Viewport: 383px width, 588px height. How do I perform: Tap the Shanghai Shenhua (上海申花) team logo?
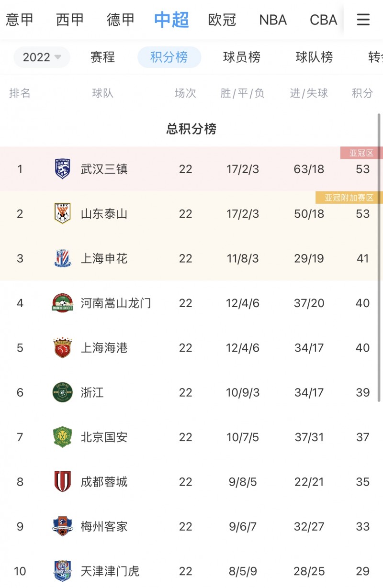(x=62, y=258)
